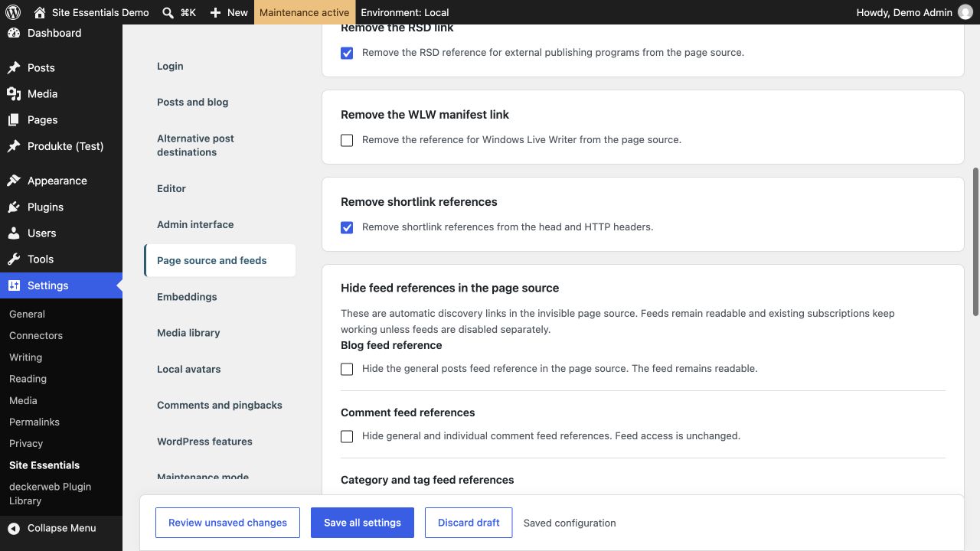980x551 pixels.
Task: Enable Remove Windows Live Writer reference checkbox
Action: (x=347, y=141)
